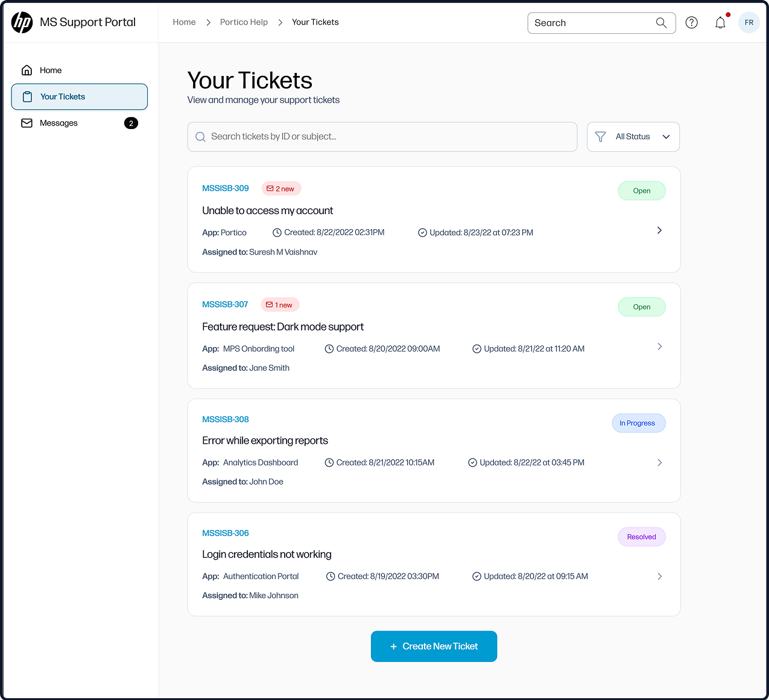Screen dimensions: 769x700
Task: Open Messages in the sidebar
Action: pyautogui.click(x=59, y=123)
